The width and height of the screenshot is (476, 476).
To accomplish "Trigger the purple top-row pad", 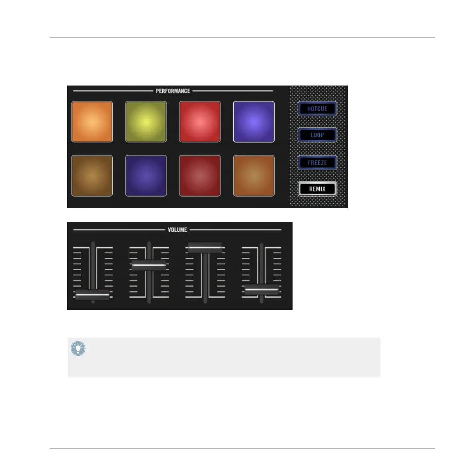I will tap(254, 122).
